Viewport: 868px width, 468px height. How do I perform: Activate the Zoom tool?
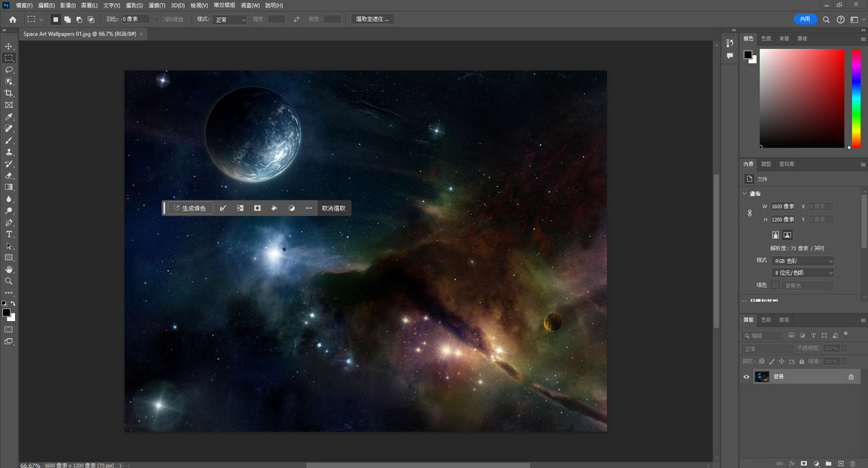click(9, 281)
